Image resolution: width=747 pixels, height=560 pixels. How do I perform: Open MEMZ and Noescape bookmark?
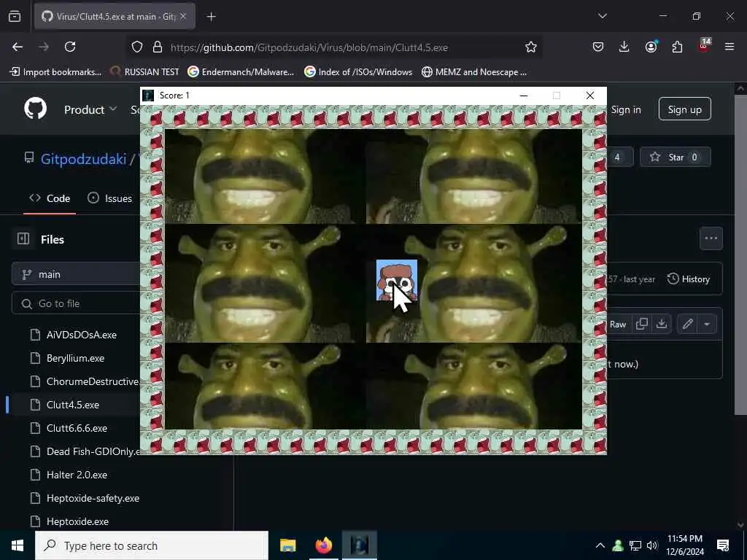point(474,72)
